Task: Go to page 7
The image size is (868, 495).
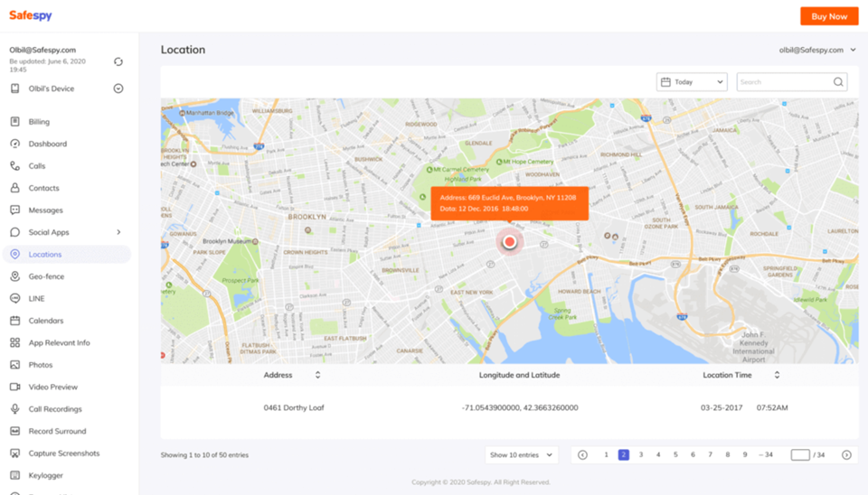Action: (711, 454)
